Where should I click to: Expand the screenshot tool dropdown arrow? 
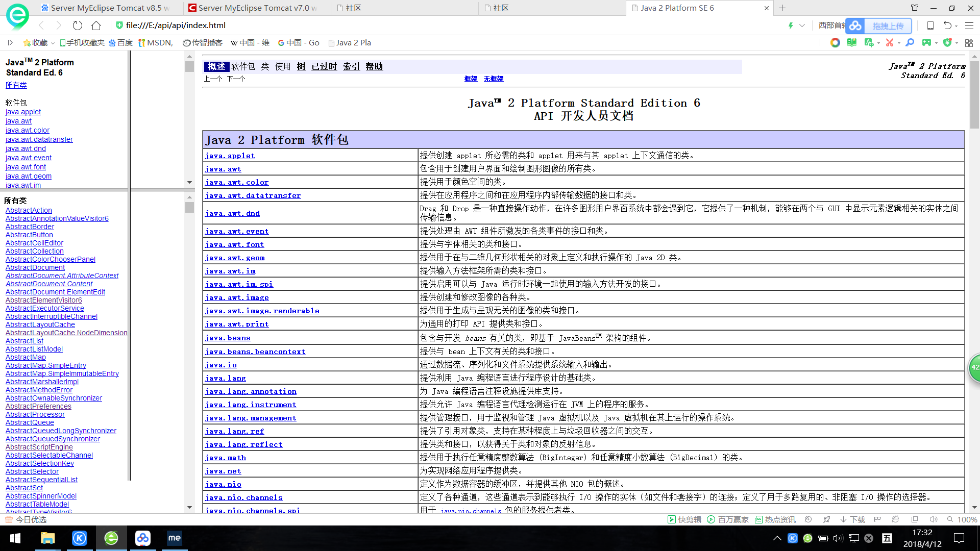(899, 43)
